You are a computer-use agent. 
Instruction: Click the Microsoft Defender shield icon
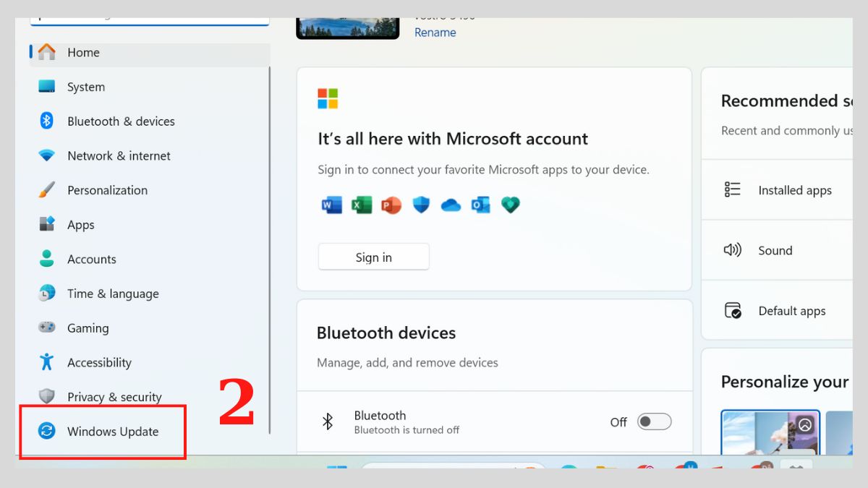pyautogui.click(x=421, y=205)
